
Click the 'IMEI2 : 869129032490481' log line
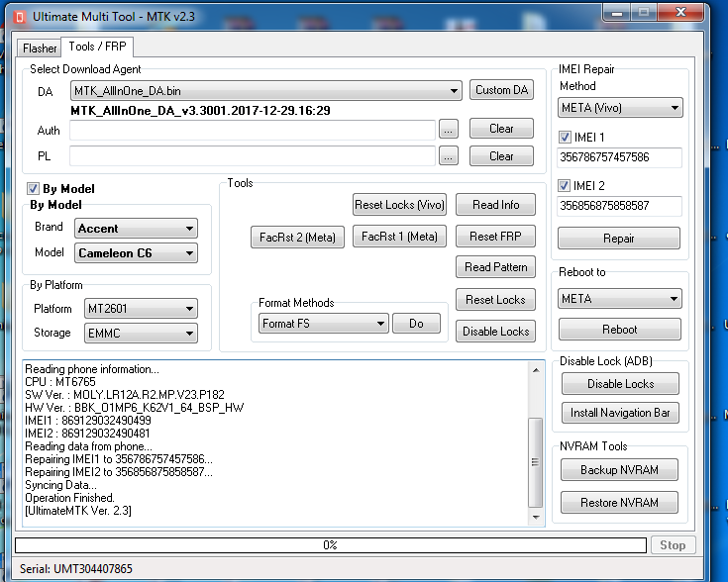pos(87,434)
